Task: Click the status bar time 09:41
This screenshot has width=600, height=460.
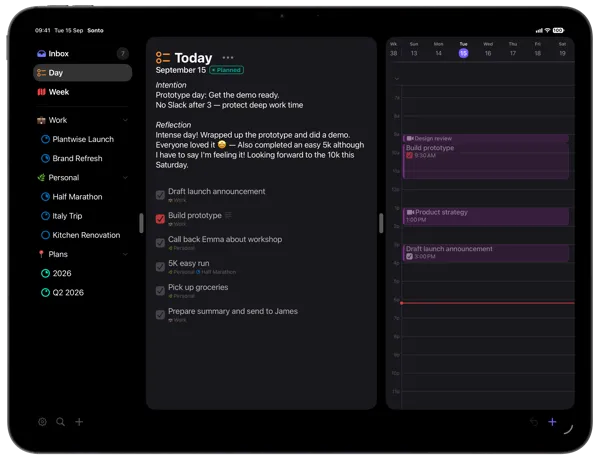Action: [x=42, y=30]
